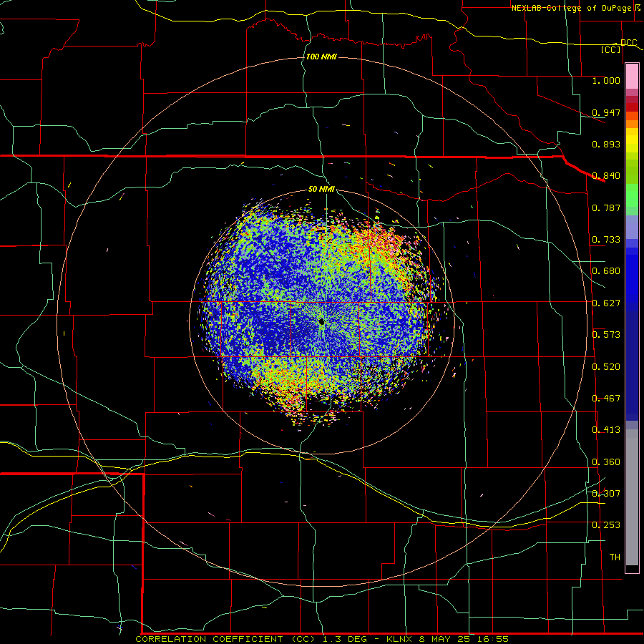Click the 0.787 scale value

[606, 208]
